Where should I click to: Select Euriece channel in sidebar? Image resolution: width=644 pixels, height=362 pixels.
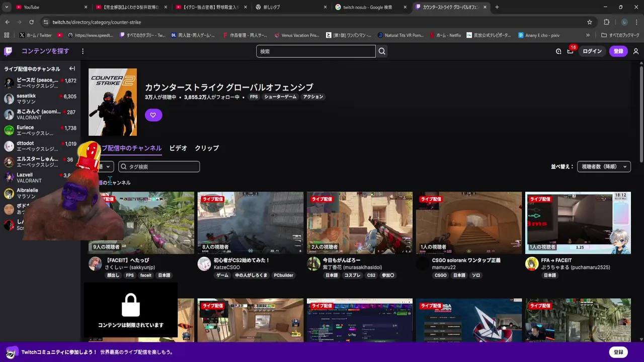pos(40,130)
